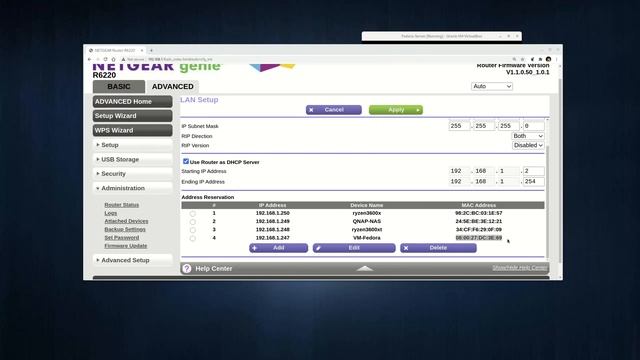
Task: Click the Edit reservation button
Action: (x=354, y=248)
